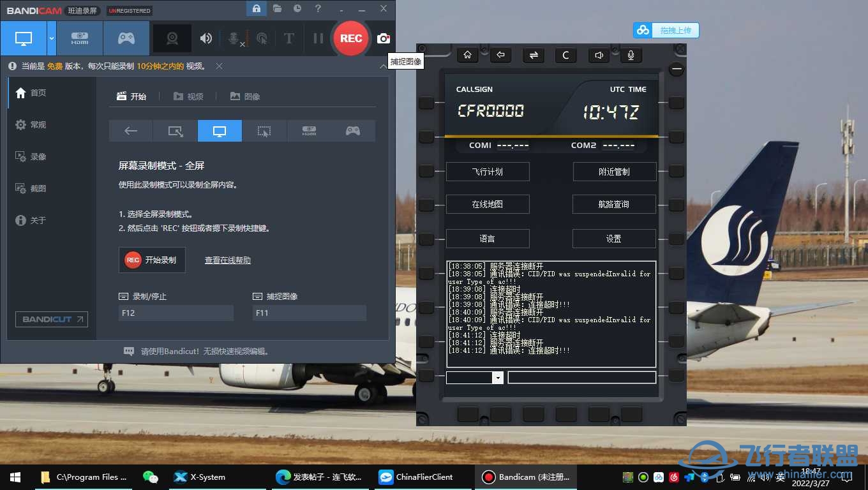
Task: Minimize ChinaFlier client with round minus button
Action: pos(677,69)
